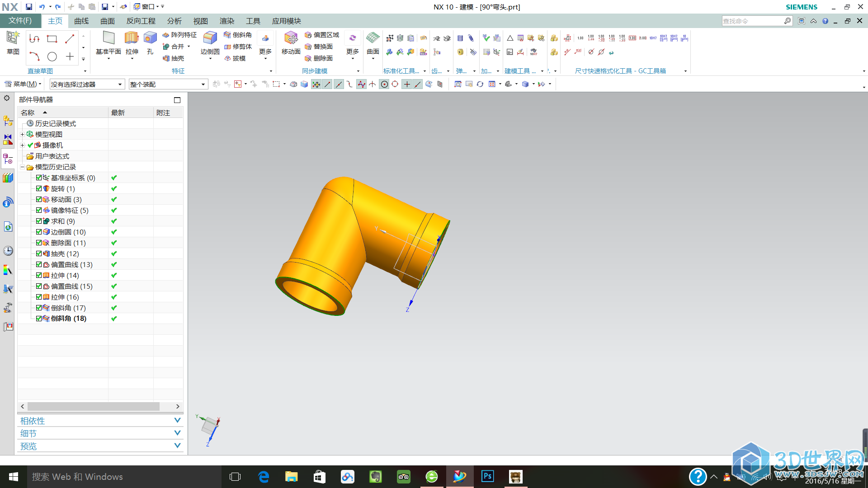This screenshot has width=868, height=488.
Task: Select the Trim Body (修剪体) tool
Action: tap(238, 47)
